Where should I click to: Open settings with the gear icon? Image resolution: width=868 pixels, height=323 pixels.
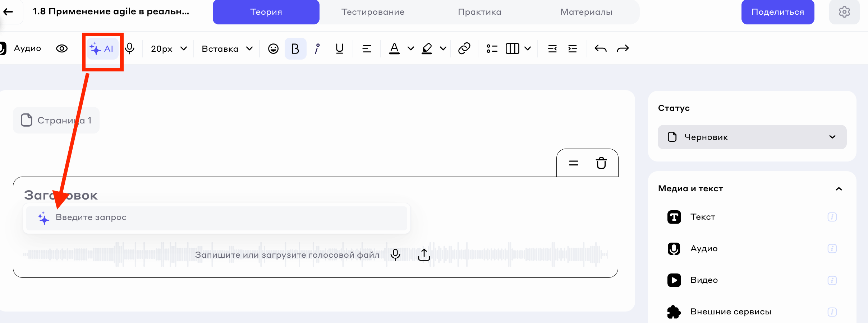pyautogui.click(x=844, y=12)
